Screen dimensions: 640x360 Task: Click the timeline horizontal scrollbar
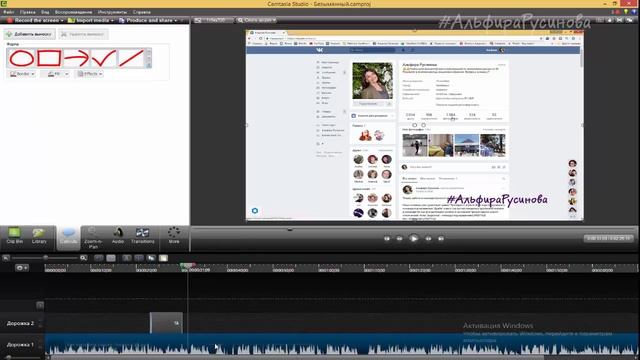(298, 358)
